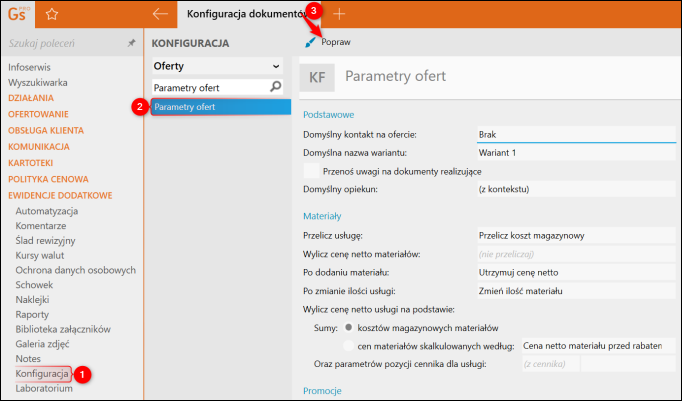The width and height of the screenshot is (682, 401).
Task: Click the Podstawowe section heading
Action: click(x=328, y=115)
